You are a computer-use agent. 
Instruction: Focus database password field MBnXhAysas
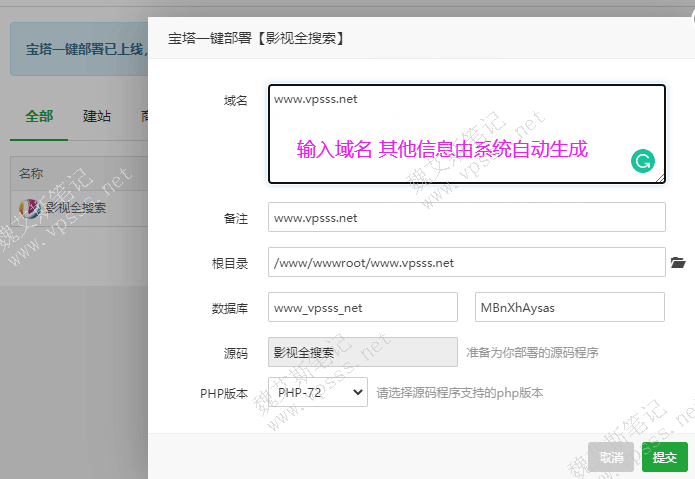pos(570,307)
